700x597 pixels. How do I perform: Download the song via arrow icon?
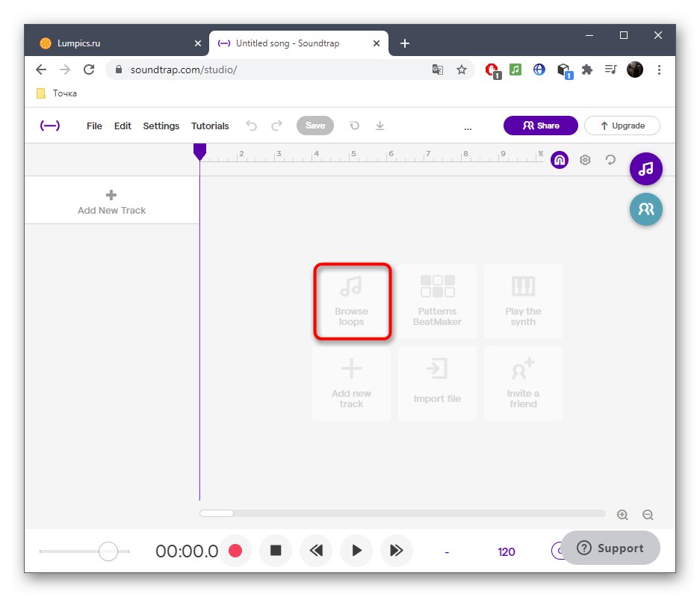tap(380, 126)
